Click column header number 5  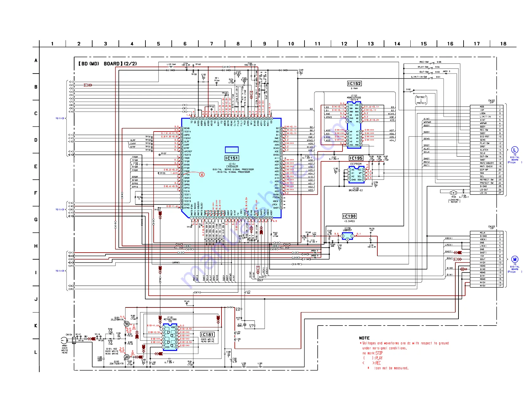click(158, 44)
